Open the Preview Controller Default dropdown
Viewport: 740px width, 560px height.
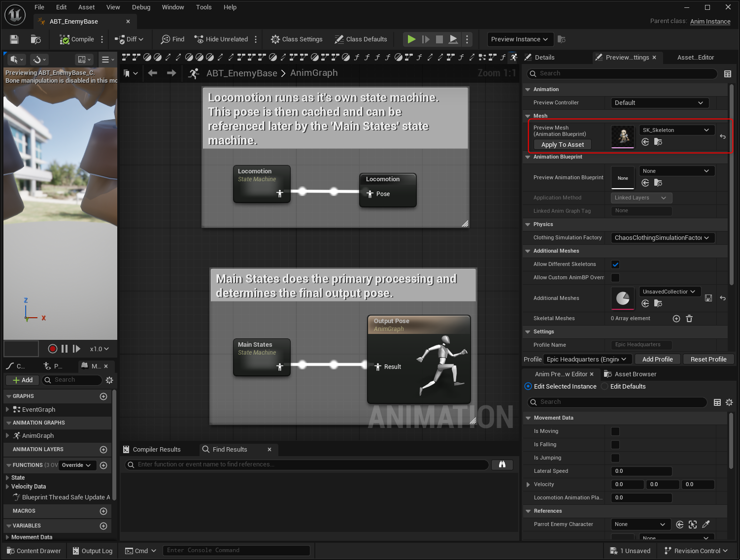(659, 103)
